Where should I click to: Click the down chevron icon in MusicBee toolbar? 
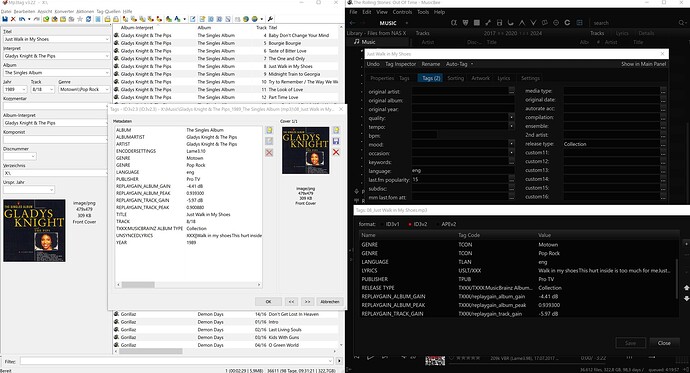533,22
